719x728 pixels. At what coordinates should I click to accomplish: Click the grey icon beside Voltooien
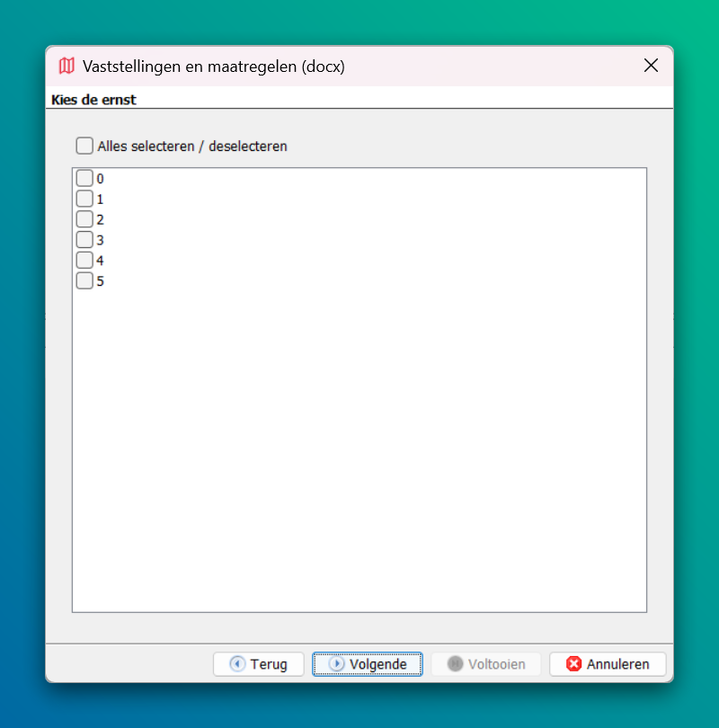click(x=456, y=664)
